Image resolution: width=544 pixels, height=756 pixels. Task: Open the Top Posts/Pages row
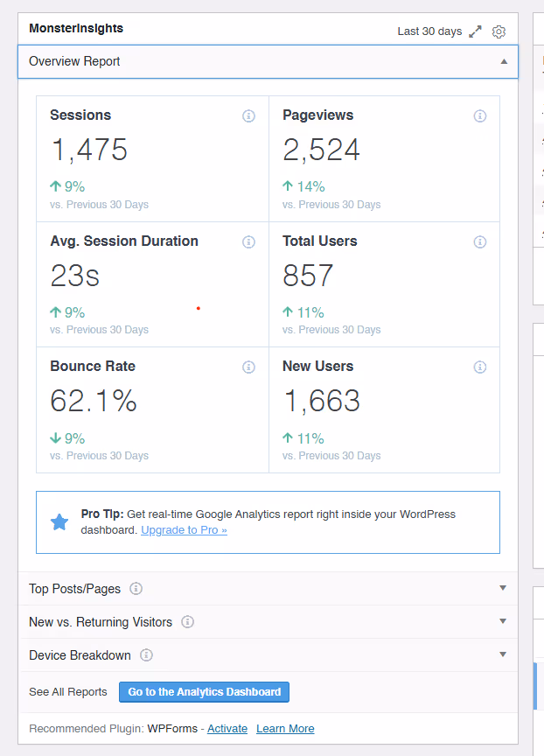coord(268,589)
